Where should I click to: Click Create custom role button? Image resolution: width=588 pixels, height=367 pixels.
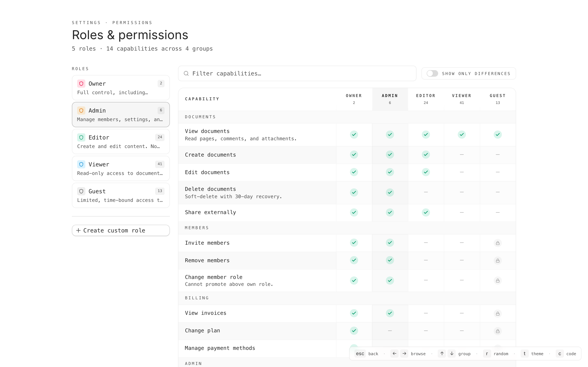tap(120, 230)
